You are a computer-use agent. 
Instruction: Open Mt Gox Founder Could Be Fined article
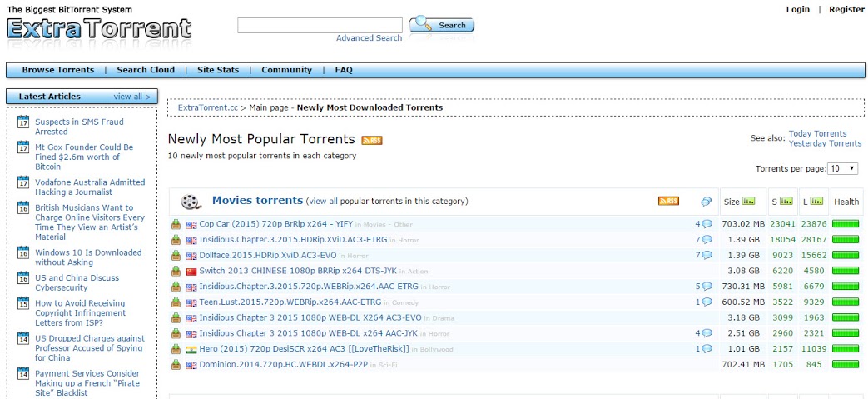tap(84, 157)
